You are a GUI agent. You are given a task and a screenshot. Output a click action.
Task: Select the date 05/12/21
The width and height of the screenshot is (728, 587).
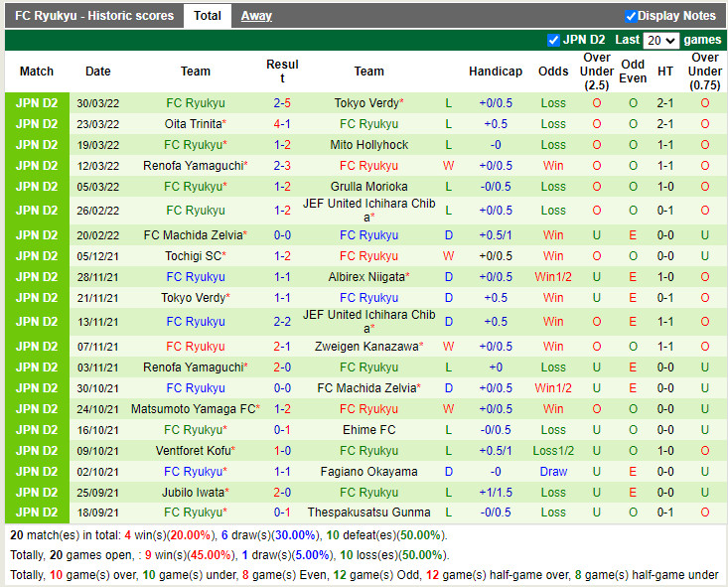(x=98, y=256)
